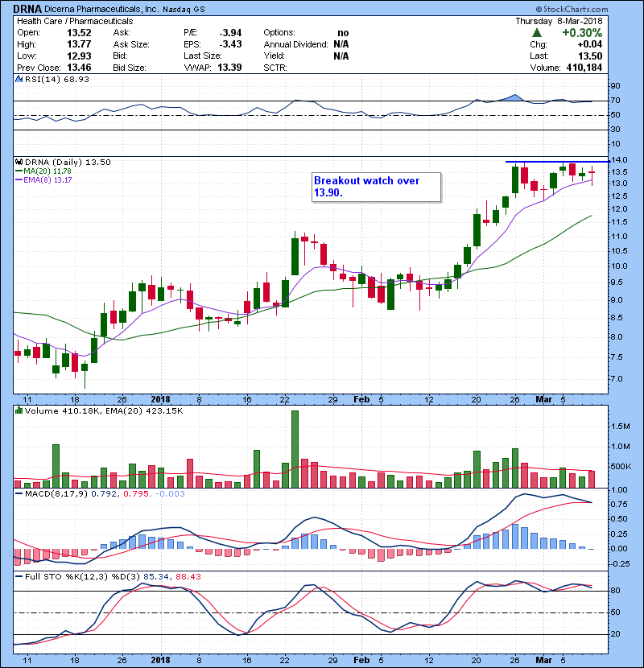Click the Health Care / Pharmaceuticals sector label
This screenshot has height=668, width=644.
75,21
